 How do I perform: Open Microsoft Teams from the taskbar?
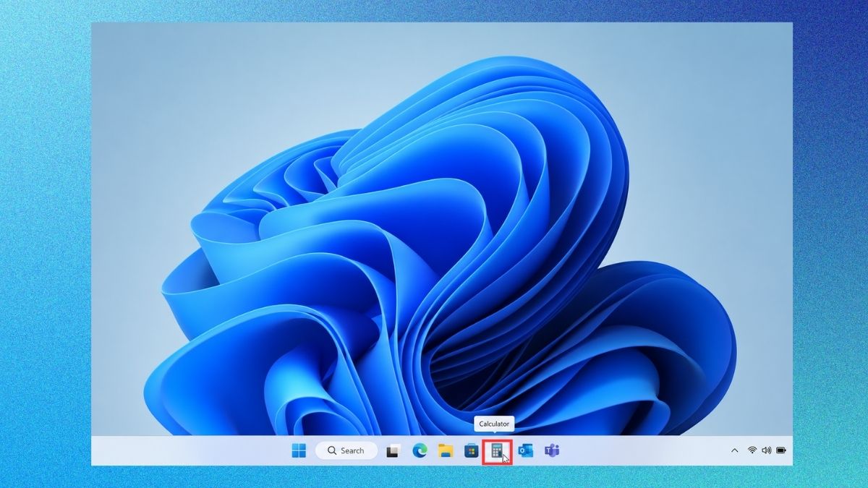pos(552,450)
